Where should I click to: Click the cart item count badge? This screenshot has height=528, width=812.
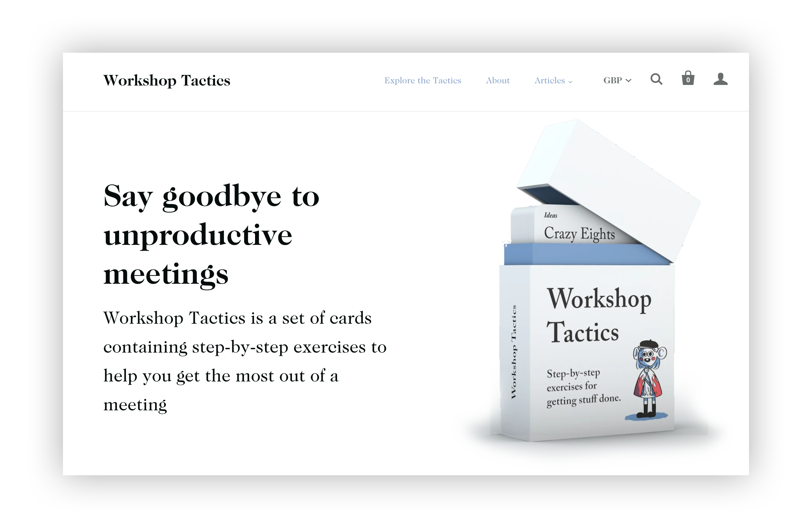click(x=688, y=79)
